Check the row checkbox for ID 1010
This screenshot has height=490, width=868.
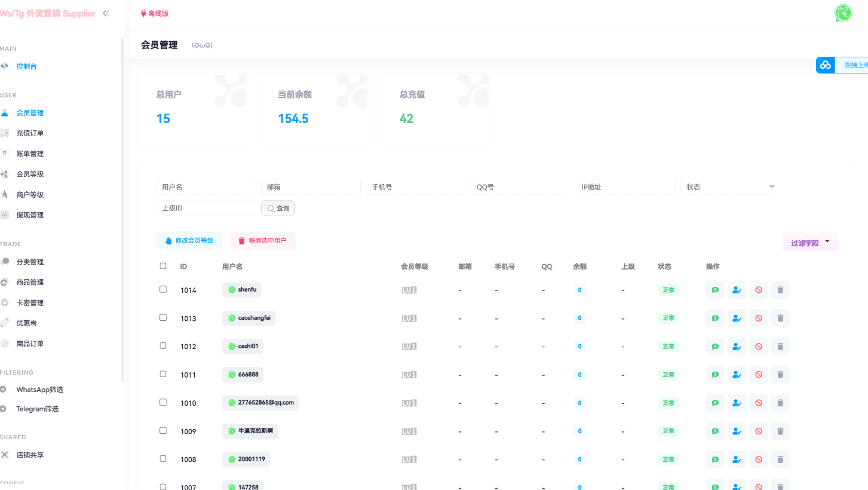point(163,402)
